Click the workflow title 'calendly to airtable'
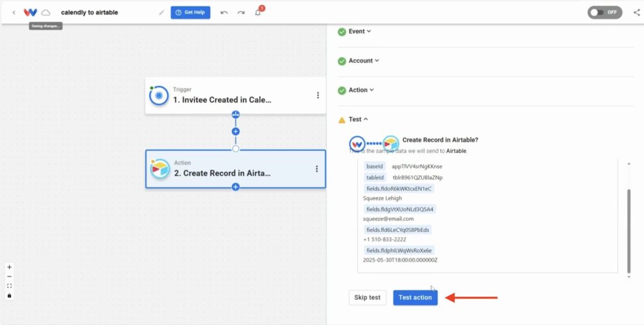 tap(89, 13)
